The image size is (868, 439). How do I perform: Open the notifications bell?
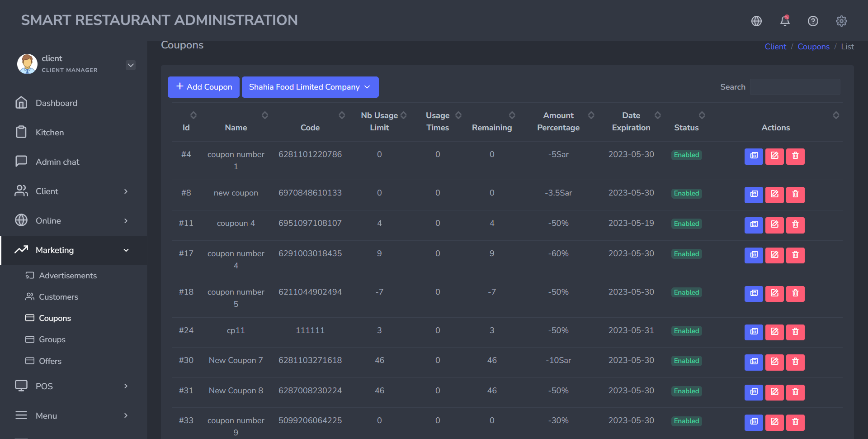click(785, 21)
